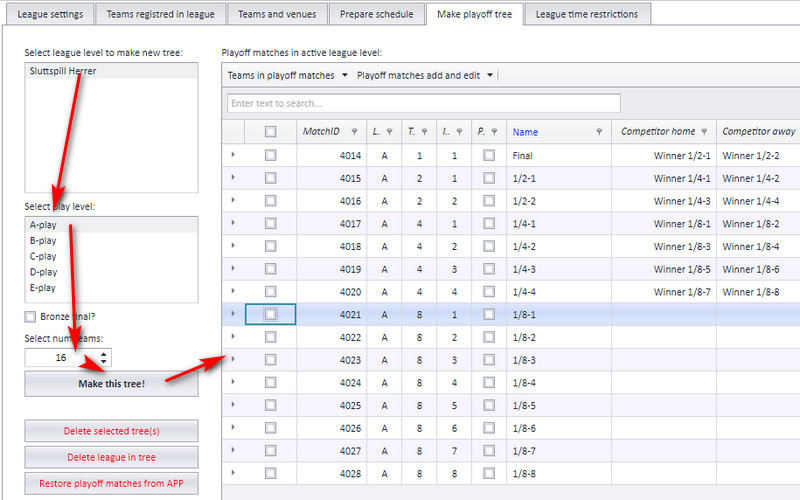
Task: Click MatchID cell 4027
Action: pos(332,451)
